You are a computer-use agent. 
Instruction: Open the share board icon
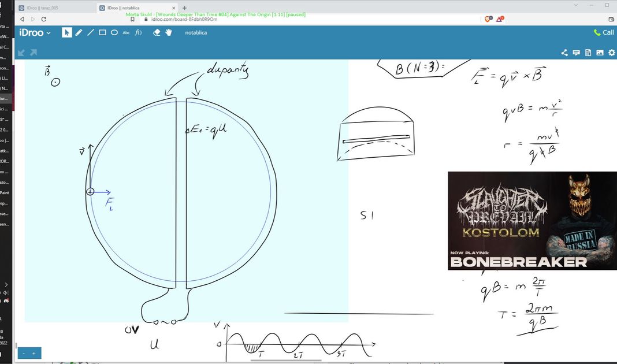564,53
